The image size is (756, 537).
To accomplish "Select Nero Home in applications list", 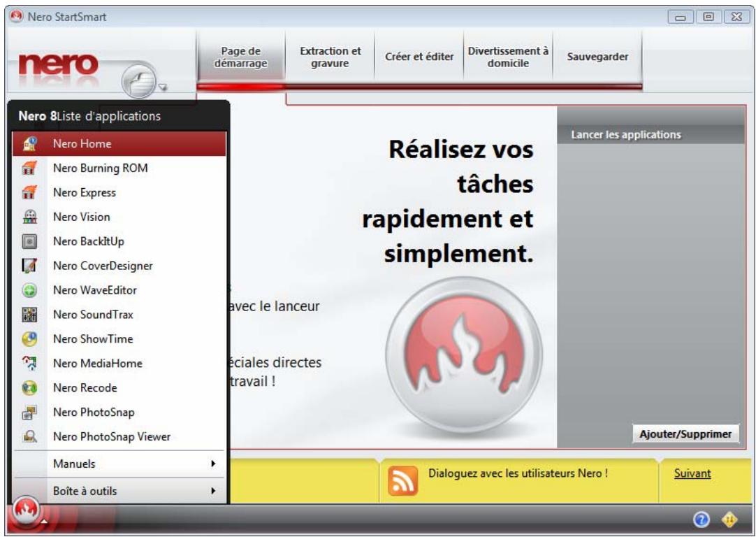I will [x=119, y=144].
